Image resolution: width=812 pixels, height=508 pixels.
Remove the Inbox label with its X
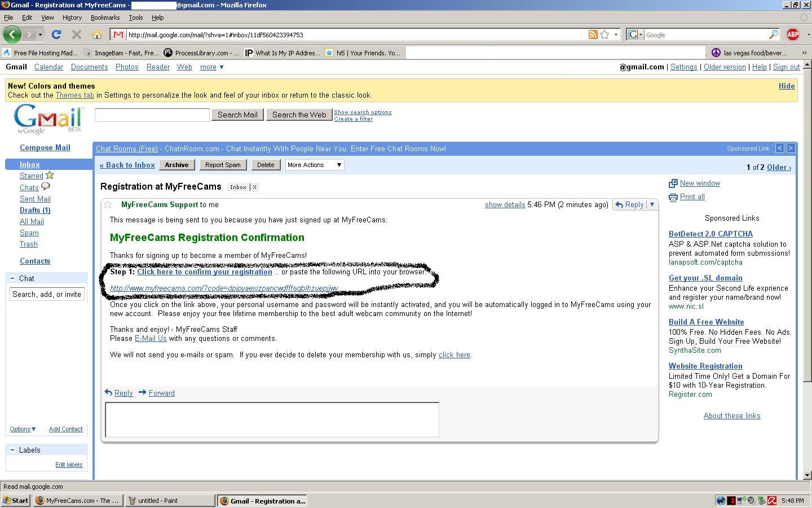[x=254, y=187]
